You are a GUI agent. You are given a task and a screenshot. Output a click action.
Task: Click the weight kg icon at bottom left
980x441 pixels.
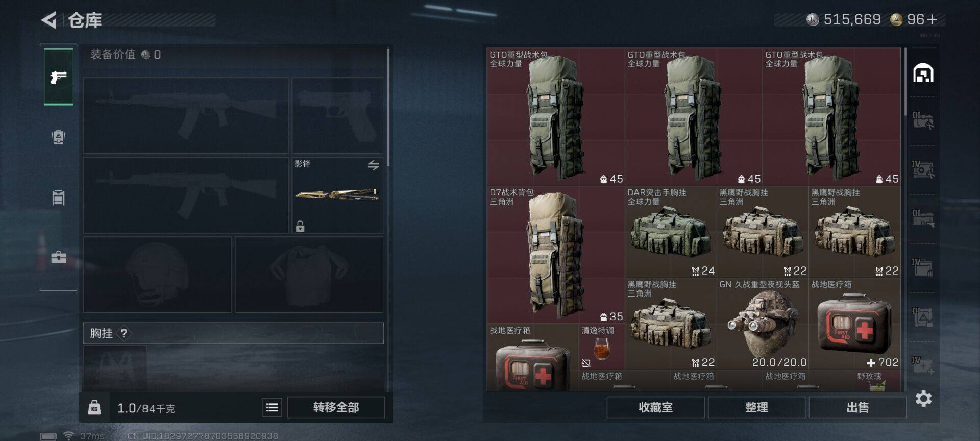[94, 407]
